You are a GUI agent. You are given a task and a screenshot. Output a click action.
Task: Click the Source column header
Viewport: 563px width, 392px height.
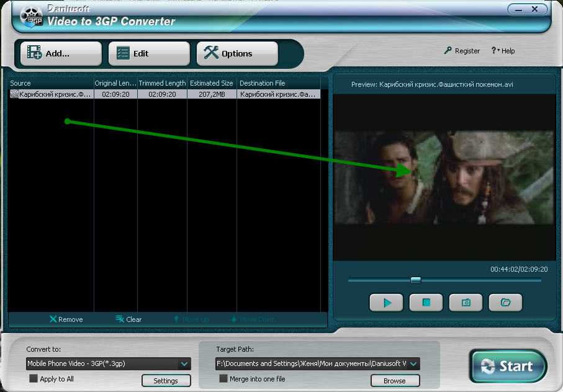pos(51,83)
